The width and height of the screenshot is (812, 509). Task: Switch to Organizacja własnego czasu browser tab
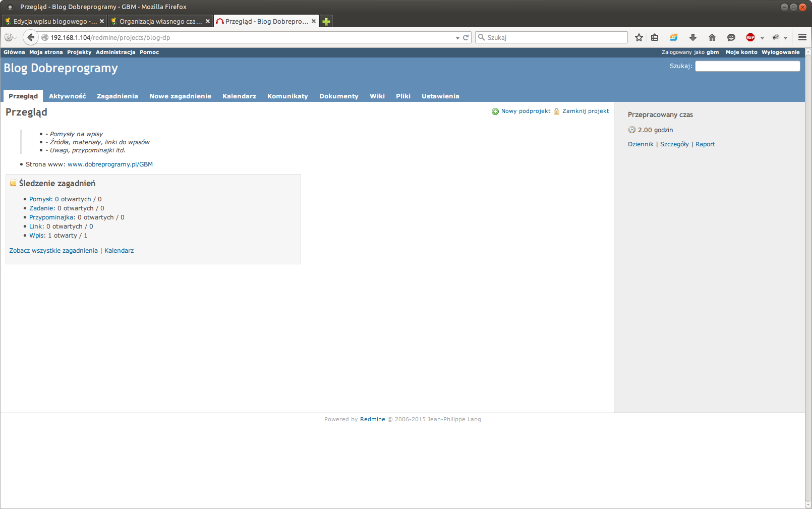click(x=160, y=21)
